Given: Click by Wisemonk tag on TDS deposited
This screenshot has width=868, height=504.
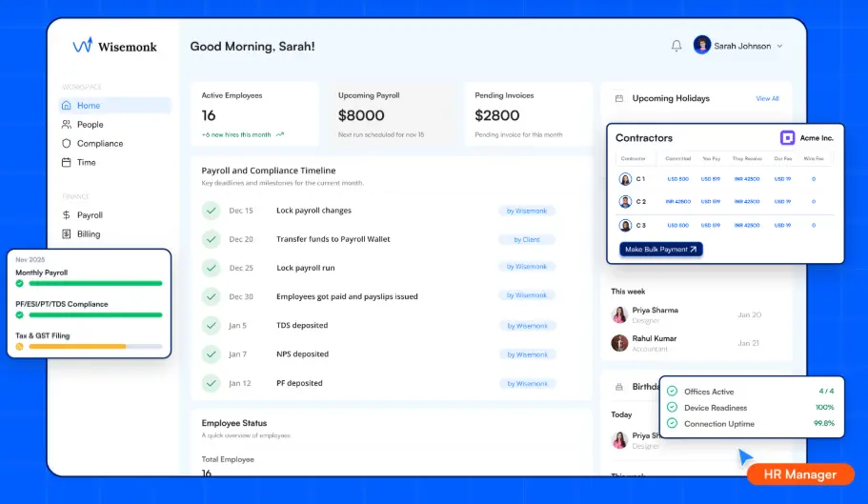Looking at the screenshot, I should tap(527, 326).
